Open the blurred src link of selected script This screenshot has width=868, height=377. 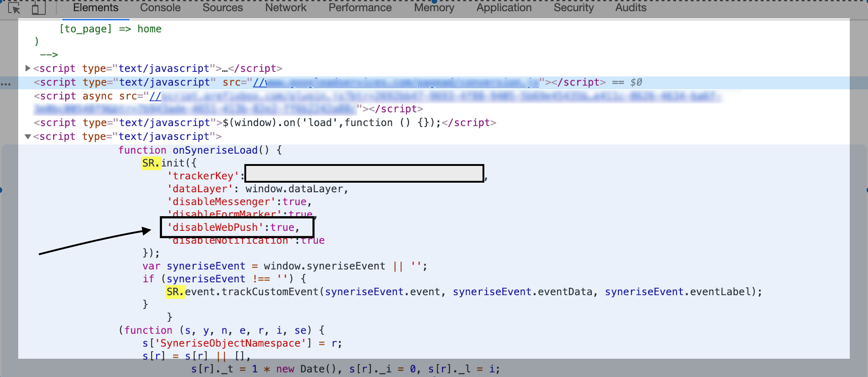(x=396, y=82)
